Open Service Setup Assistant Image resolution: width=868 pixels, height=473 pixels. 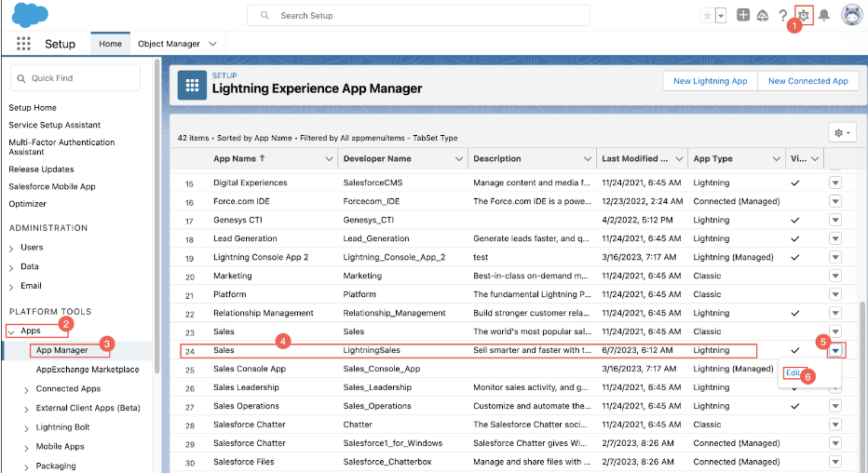(x=54, y=125)
